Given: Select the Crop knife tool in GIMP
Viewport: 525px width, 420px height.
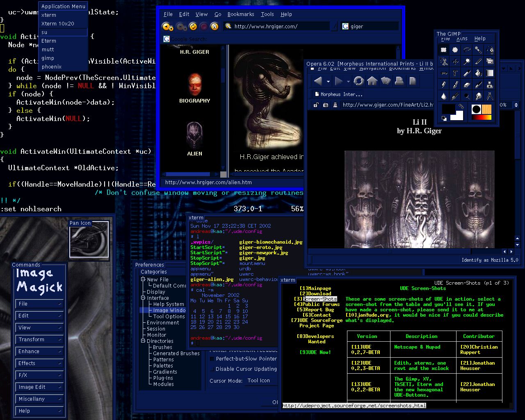Looking at the screenshot, I should pyautogui.click(x=478, y=62).
